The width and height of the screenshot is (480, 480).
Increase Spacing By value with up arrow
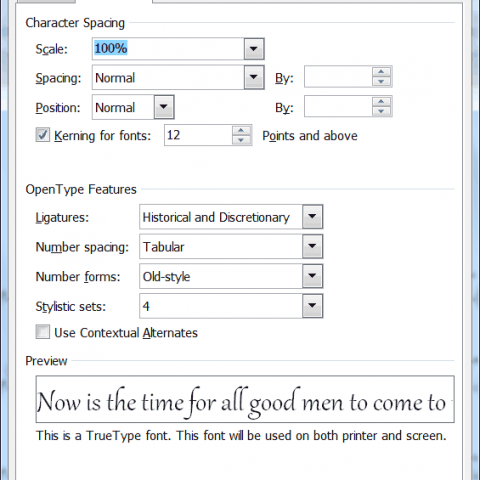381,72
